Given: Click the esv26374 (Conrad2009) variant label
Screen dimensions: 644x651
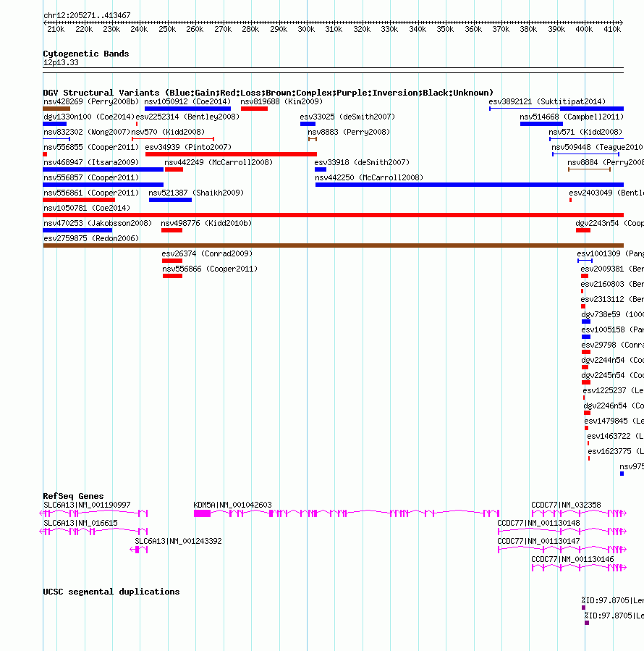Looking at the screenshot, I should 207,253.
